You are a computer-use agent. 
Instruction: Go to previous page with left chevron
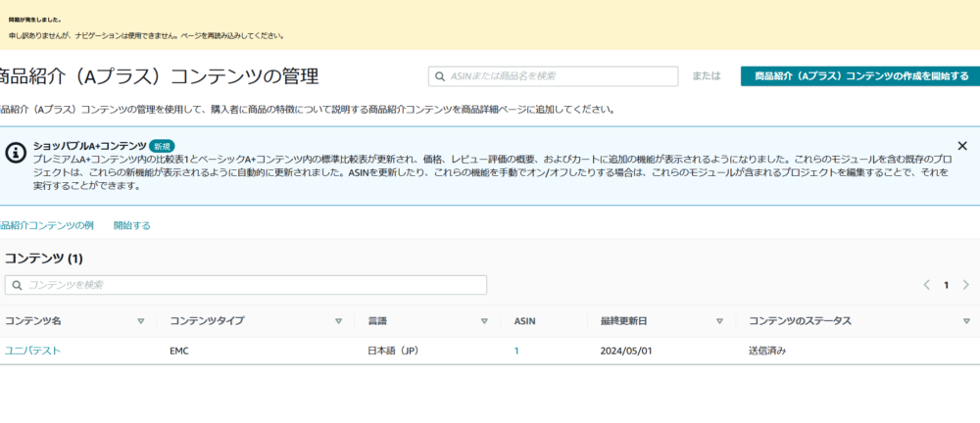[926, 285]
